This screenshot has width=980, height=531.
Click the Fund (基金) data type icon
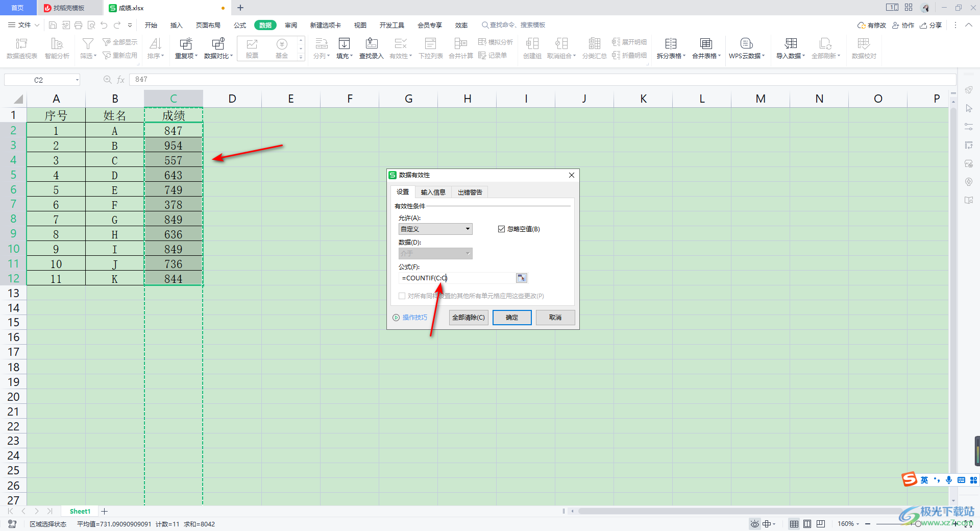282,49
